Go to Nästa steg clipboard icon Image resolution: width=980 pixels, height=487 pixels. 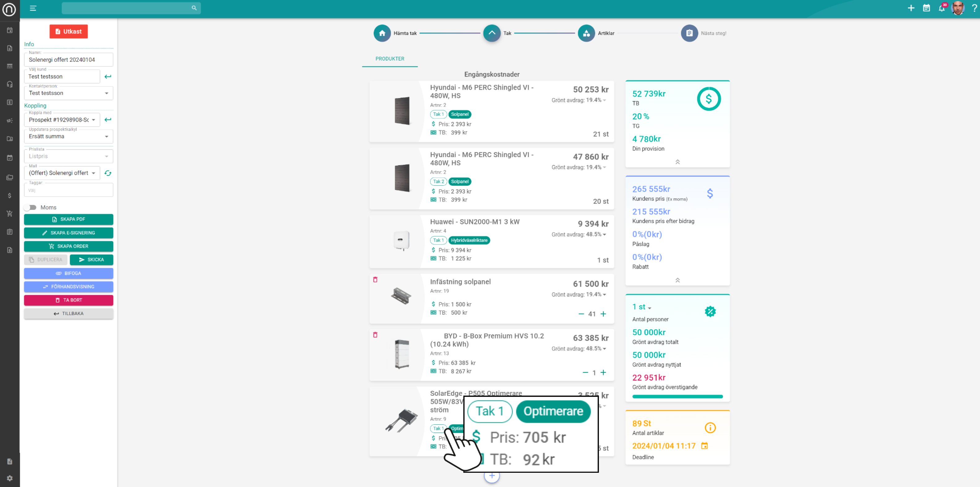pos(689,33)
